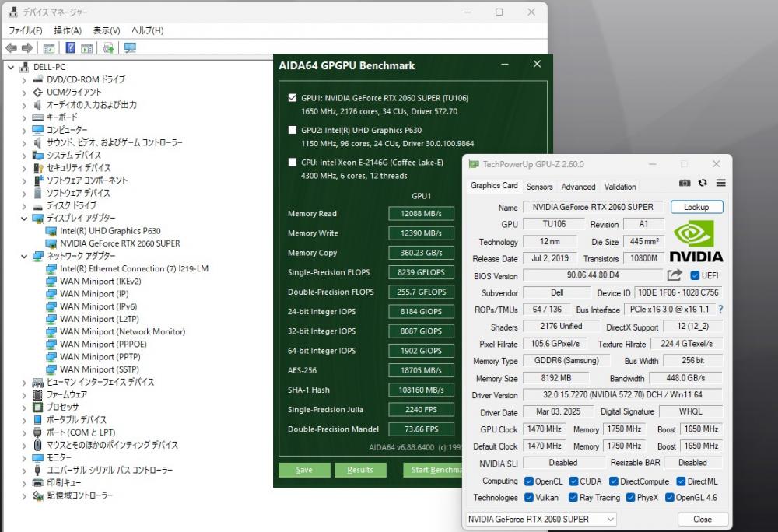Collapse the network adapters node
Viewport: 778px width, 532px height.
click(x=24, y=256)
